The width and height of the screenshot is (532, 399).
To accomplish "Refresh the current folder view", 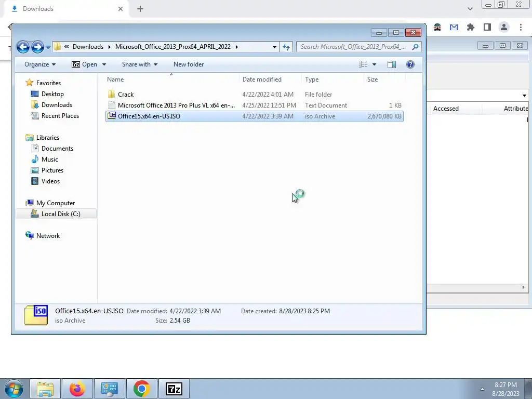I will pos(286,47).
